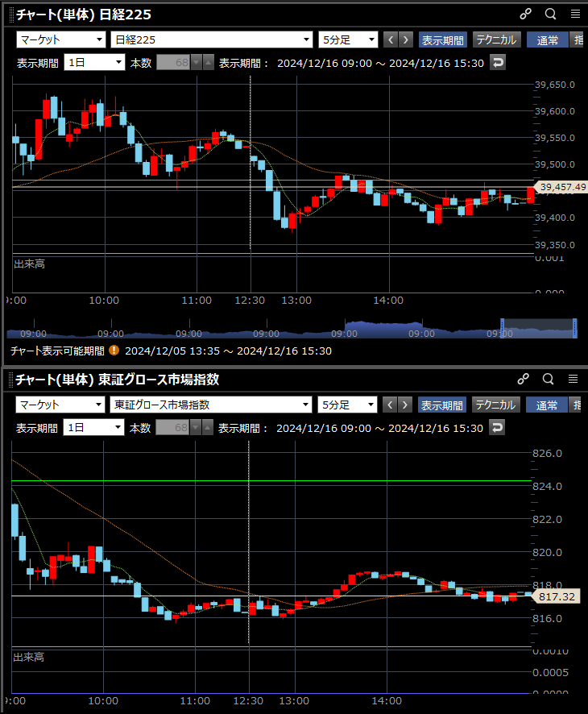This screenshot has height=714, width=588.
Task: Open 5分足 interval dropdown in 日経225 panel
Action: click(348, 39)
